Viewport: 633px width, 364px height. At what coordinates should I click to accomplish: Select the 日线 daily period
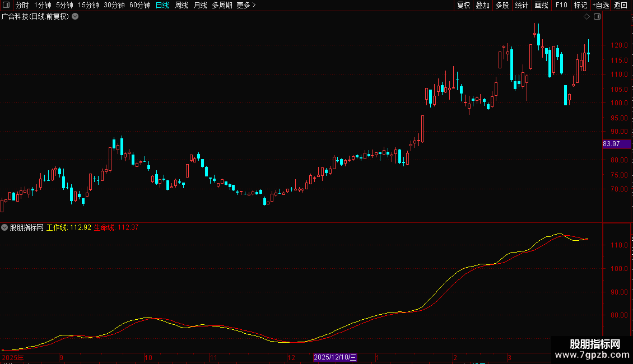point(162,5)
